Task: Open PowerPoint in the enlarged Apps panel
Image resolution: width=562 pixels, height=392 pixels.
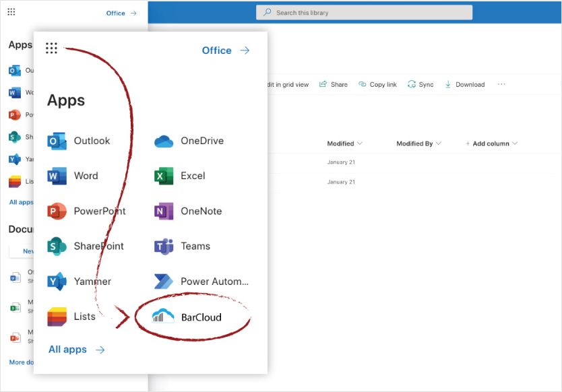Action: pos(86,211)
